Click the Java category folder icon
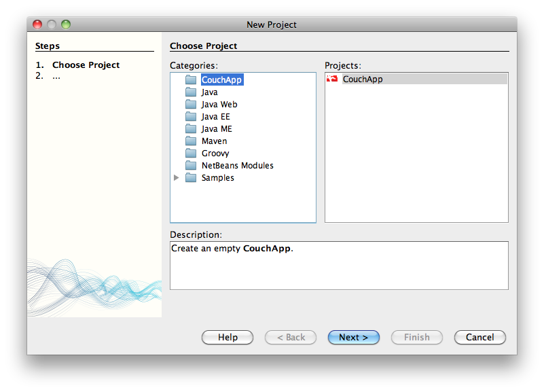The width and height of the screenshot is (544, 392). pyautogui.click(x=190, y=92)
